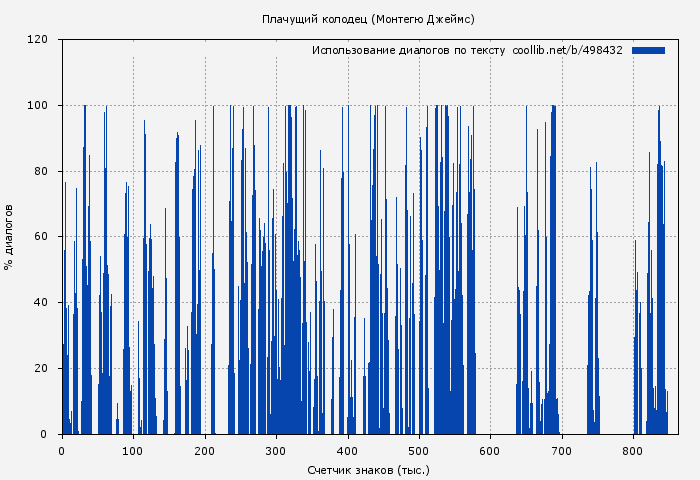Viewport: 700px width, 480px height.
Task: Click the 120 tick on the y-axis
Action: pos(38,40)
